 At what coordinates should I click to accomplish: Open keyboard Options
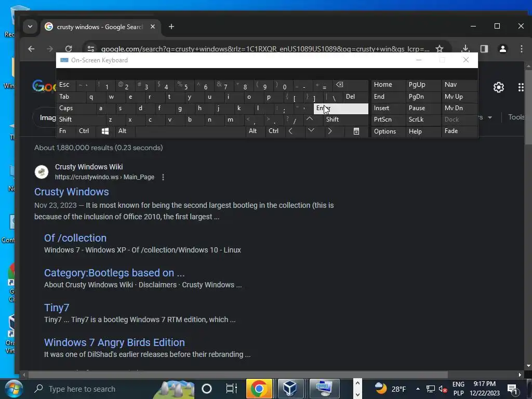click(388, 131)
